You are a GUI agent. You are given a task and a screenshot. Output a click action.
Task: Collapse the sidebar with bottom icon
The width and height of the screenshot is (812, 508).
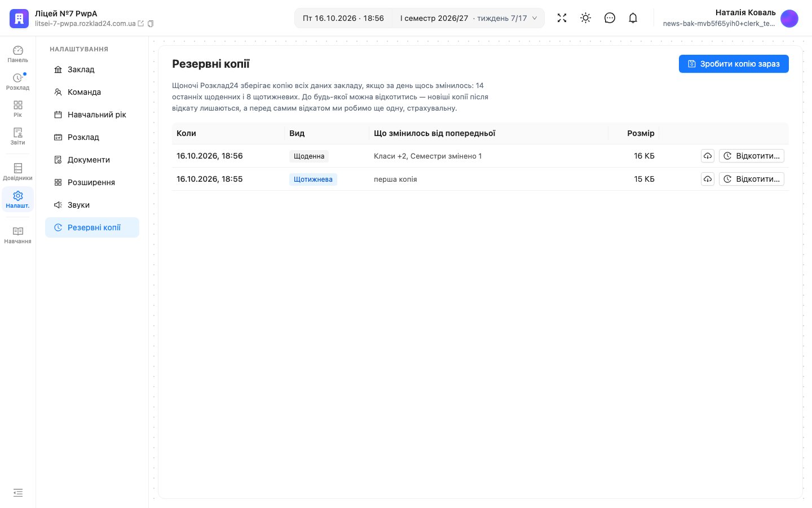click(18, 493)
